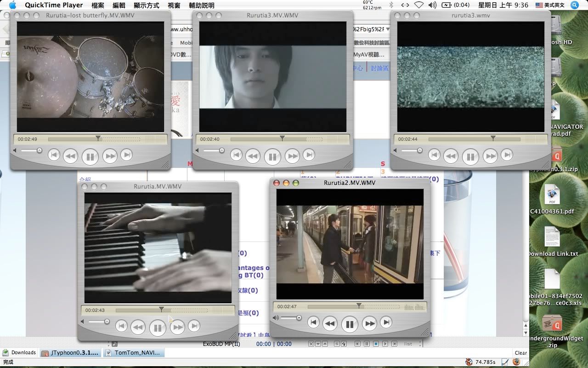Jump to beginning of Rurutia.MV.WMV video

(121, 327)
